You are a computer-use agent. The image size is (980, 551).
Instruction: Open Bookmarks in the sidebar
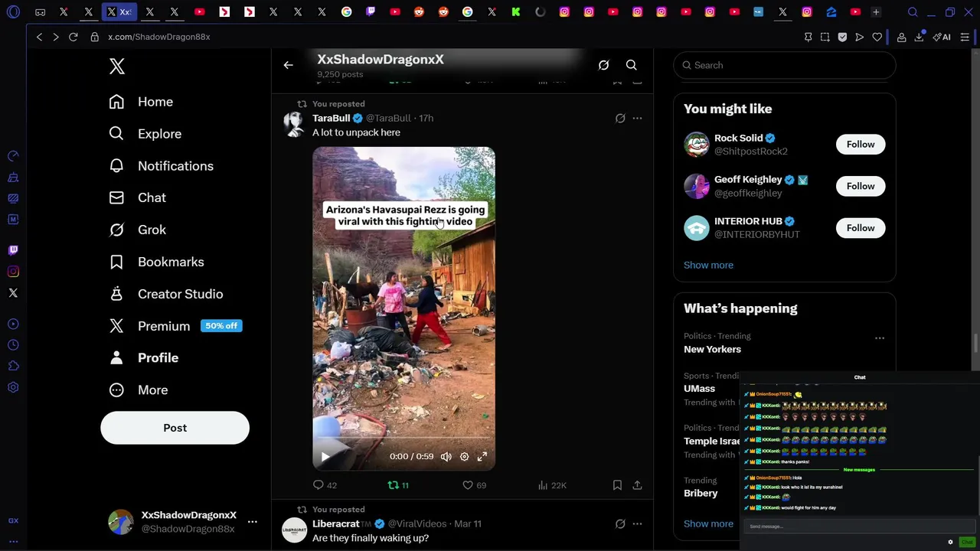click(156, 262)
